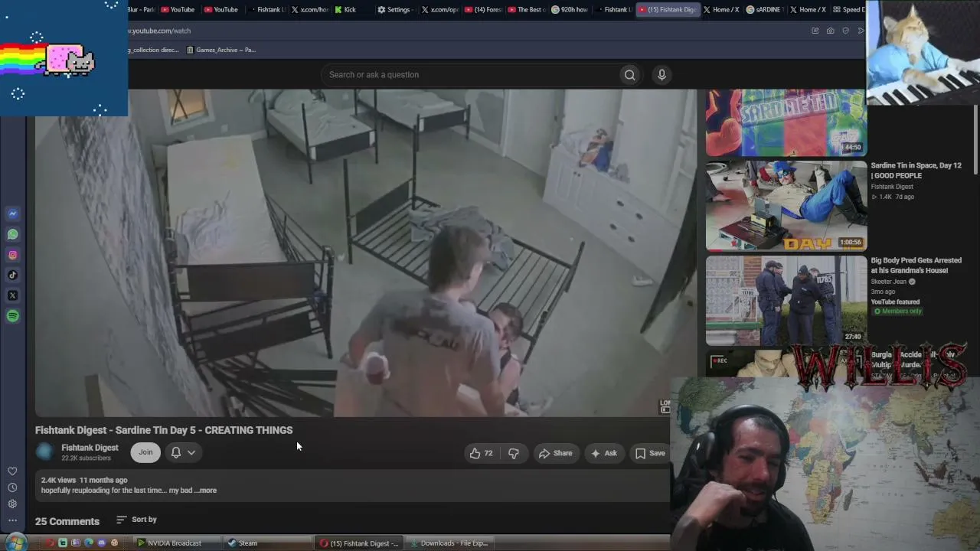Click the shield icon in the address bar
Image resolution: width=980 pixels, height=551 pixels.
pyautogui.click(x=845, y=31)
